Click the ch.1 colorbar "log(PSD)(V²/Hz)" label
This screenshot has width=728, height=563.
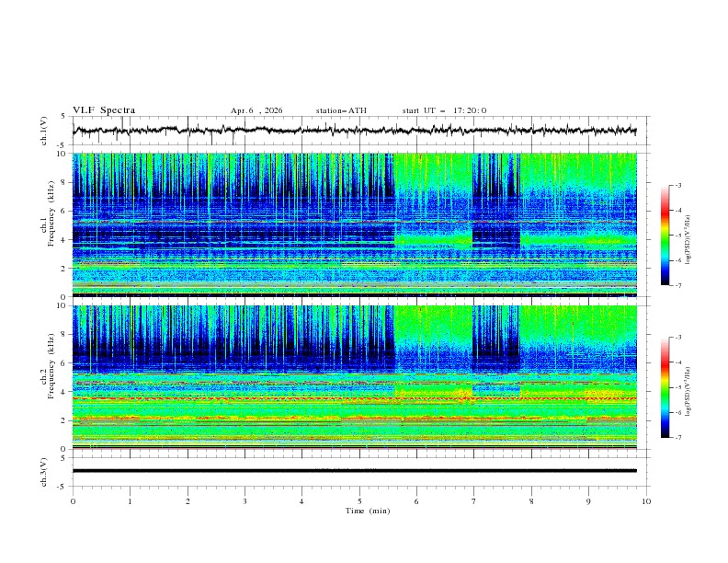pos(688,240)
